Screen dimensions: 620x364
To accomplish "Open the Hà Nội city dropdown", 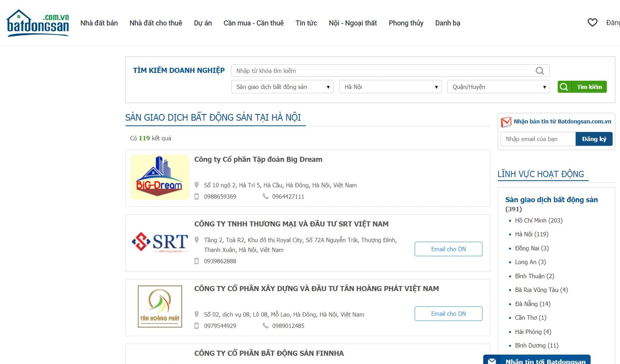I will point(390,87).
